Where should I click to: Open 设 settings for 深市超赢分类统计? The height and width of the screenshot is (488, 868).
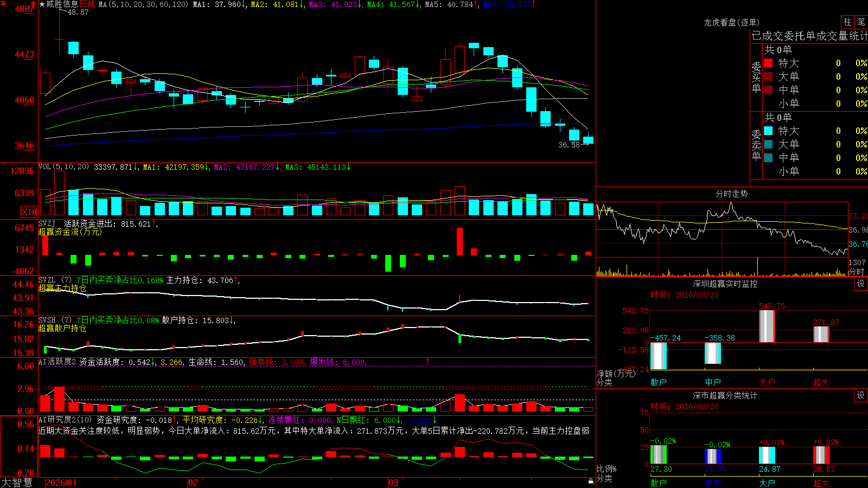(861, 395)
